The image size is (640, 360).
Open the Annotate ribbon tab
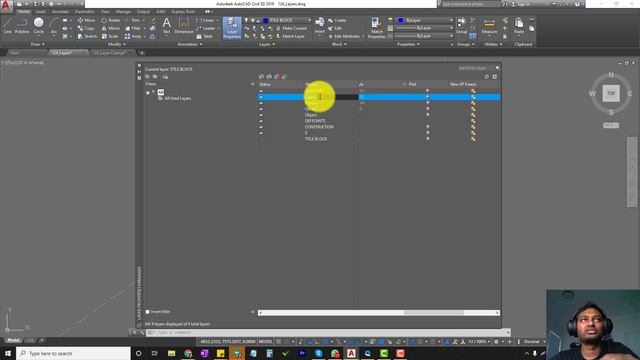pos(60,12)
